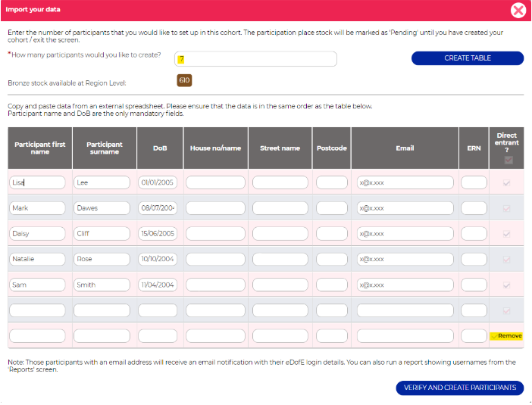Toggle Direct entrant header checkbox
The width and height of the screenshot is (532, 405).
point(509,160)
